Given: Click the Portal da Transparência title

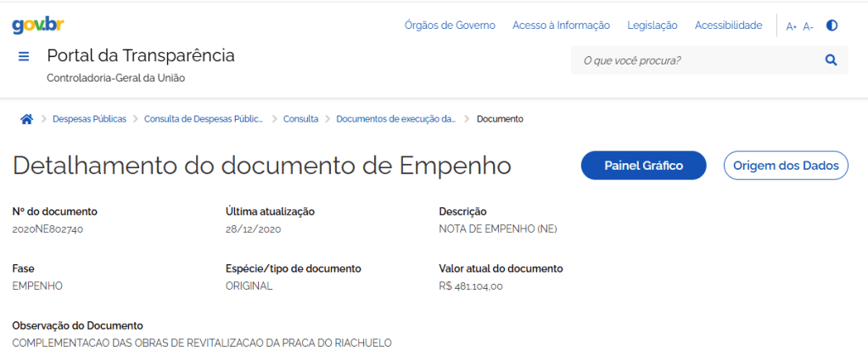Looking at the screenshot, I should 141,56.
